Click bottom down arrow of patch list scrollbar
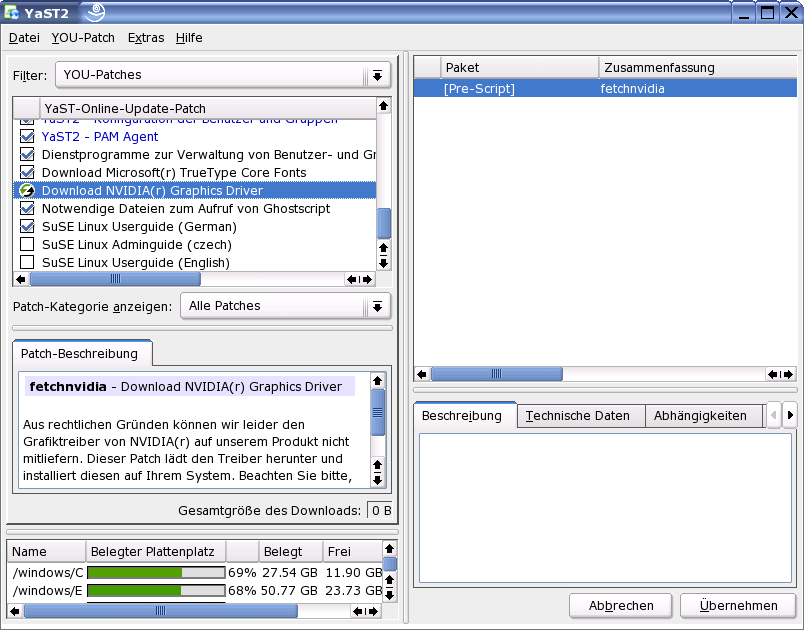This screenshot has width=804, height=630. (x=383, y=263)
